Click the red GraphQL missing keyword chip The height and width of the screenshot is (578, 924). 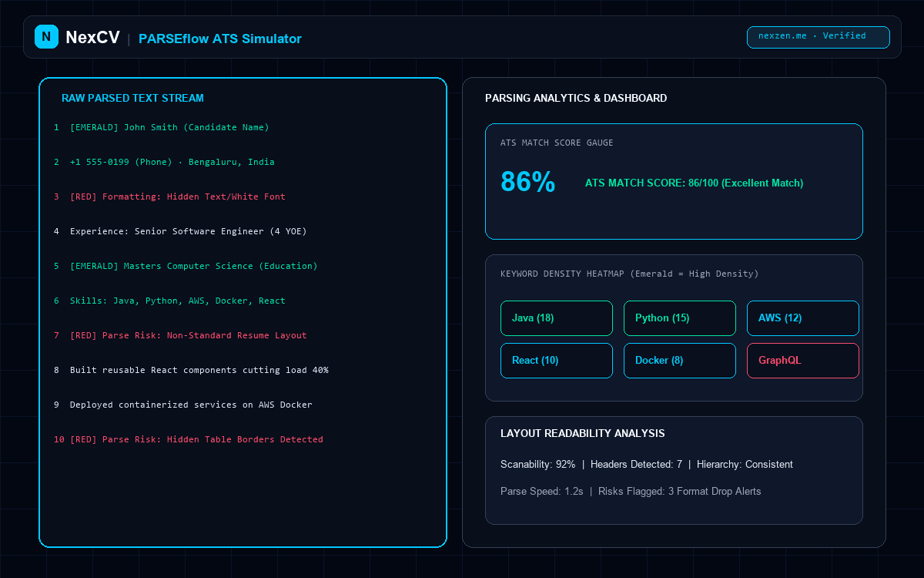point(803,361)
